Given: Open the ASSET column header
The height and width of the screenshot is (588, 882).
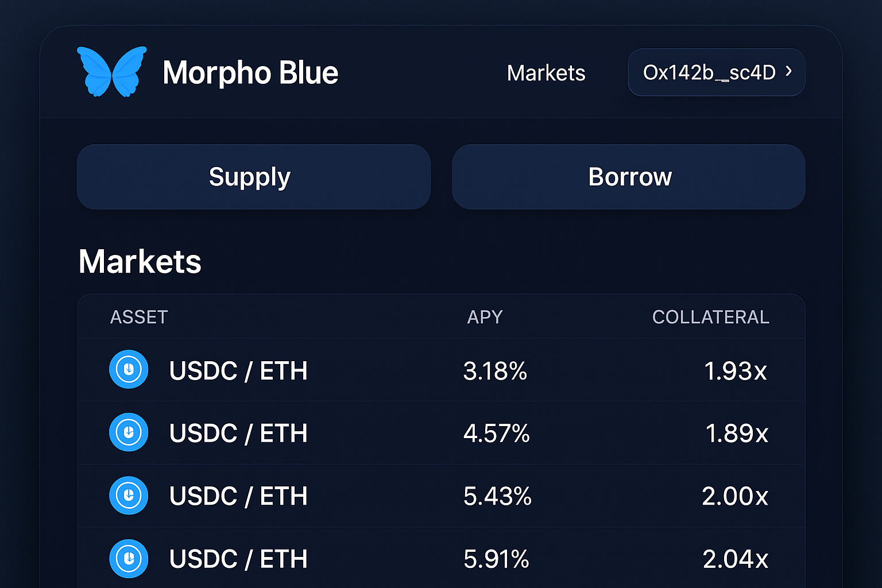Looking at the screenshot, I should 139,316.
